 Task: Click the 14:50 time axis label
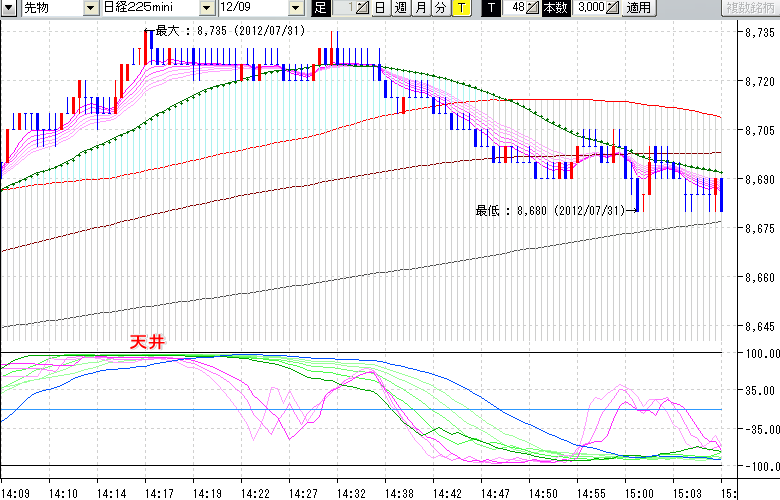(543, 494)
